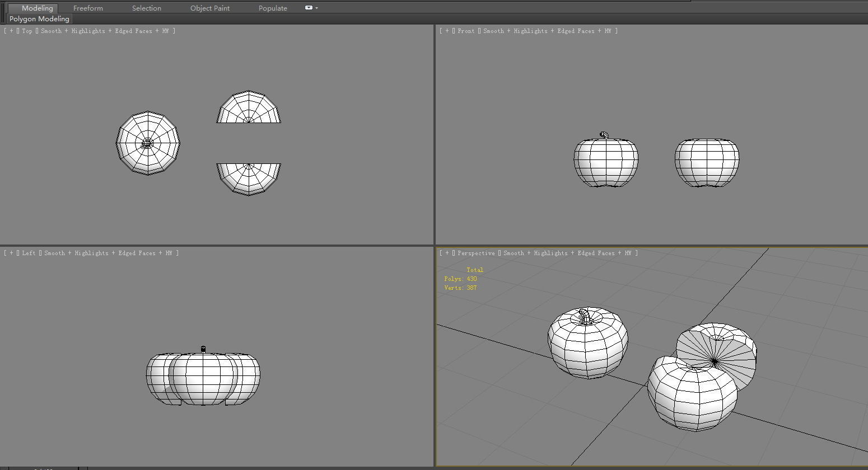Select the lower apple half in Top viewport
The height and width of the screenshot is (470, 868).
pyautogui.click(x=249, y=178)
